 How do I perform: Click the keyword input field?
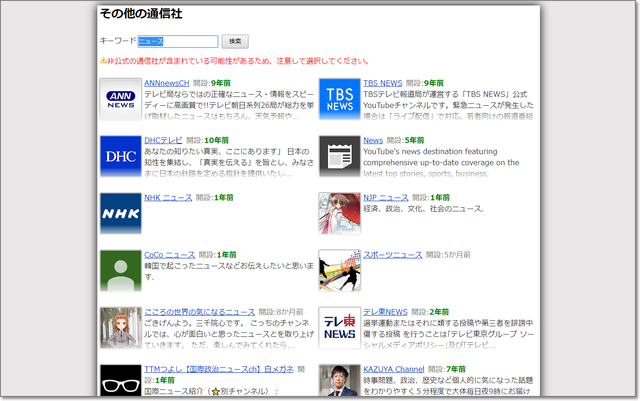tap(177, 41)
